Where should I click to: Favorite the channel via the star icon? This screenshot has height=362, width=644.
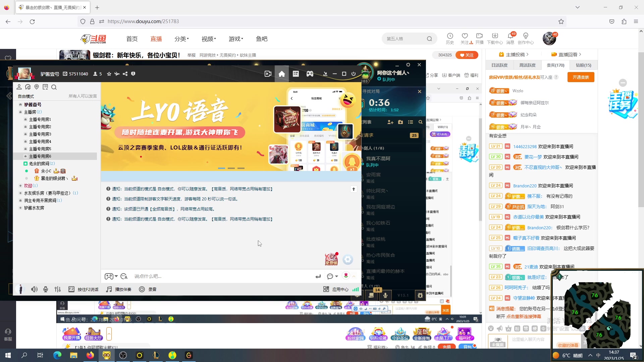point(109,74)
